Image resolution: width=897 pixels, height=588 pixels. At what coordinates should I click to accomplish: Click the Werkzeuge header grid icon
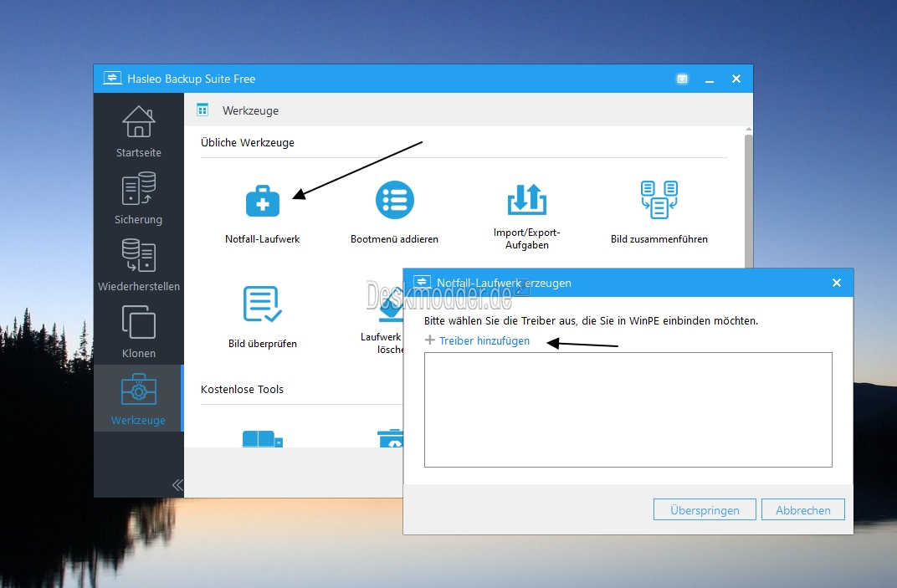pos(202,110)
